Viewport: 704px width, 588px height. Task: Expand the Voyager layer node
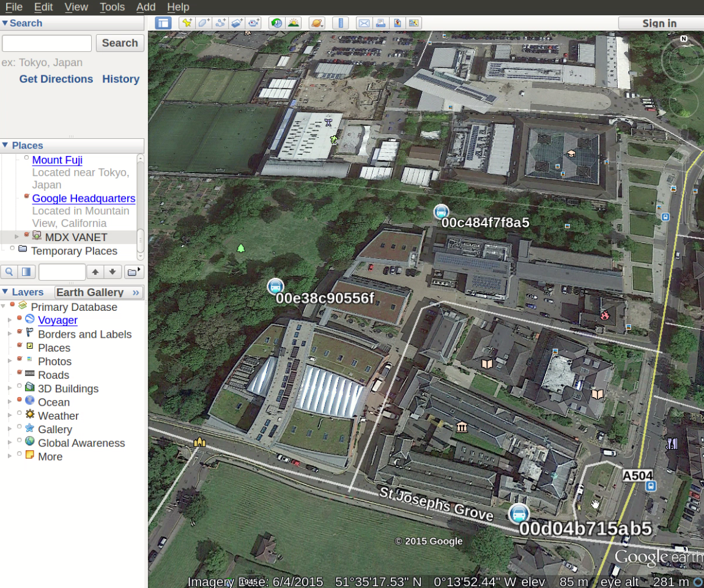click(10, 320)
